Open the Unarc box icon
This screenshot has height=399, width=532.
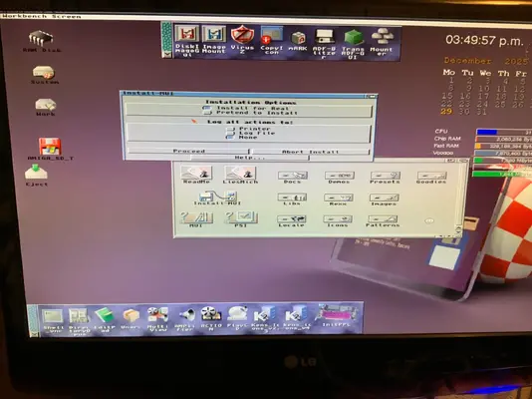tap(131, 318)
